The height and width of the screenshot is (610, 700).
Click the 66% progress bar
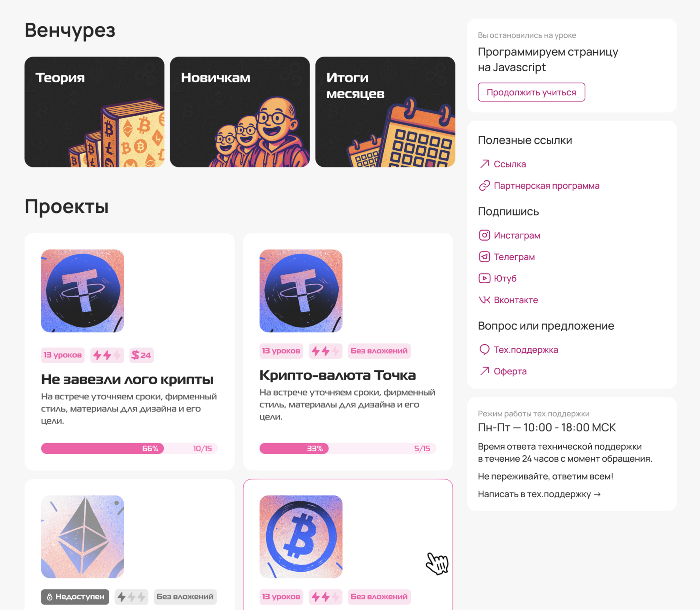[x=129, y=448]
